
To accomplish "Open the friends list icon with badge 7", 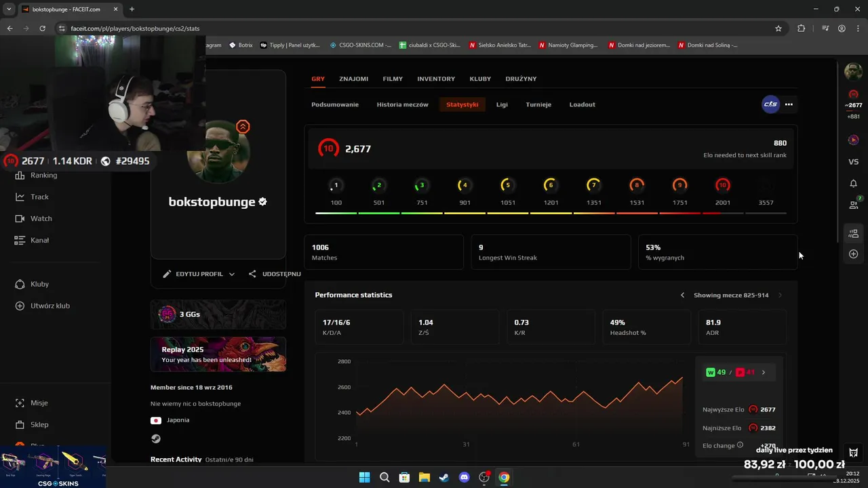I will point(854,203).
